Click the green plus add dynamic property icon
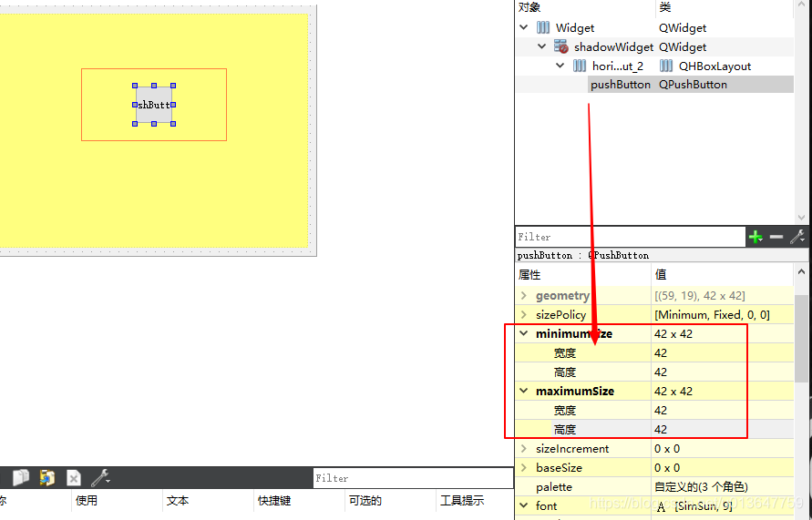 755,238
